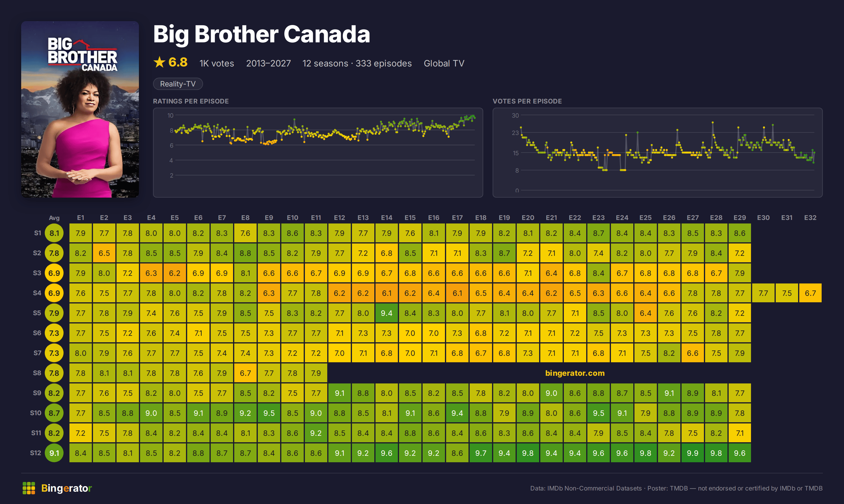Click the S8 average 7.8 circle

[x=54, y=373]
